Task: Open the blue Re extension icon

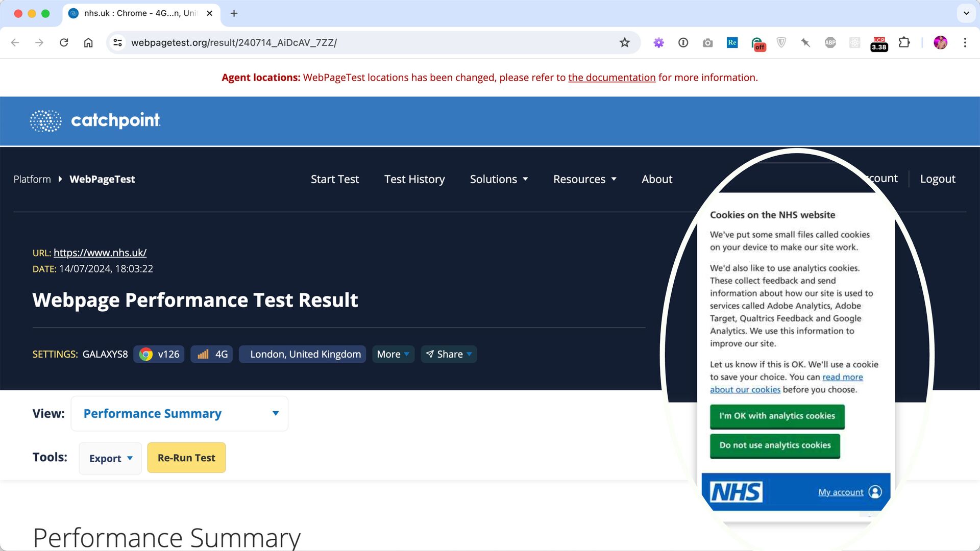Action: click(x=732, y=43)
